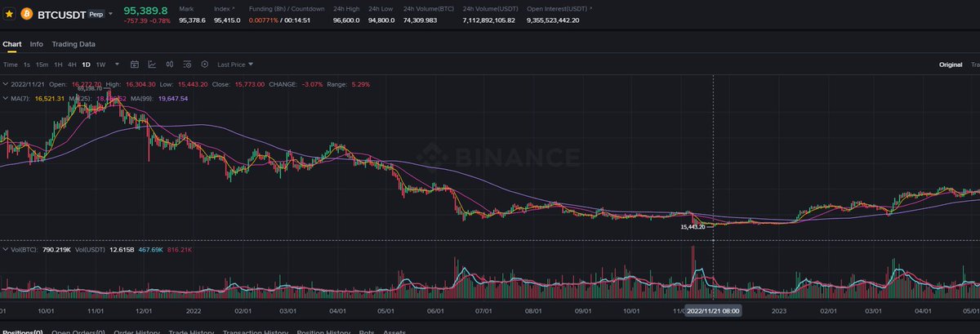Switch to the Trading Data tab

pyautogui.click(x=73, y=44)
